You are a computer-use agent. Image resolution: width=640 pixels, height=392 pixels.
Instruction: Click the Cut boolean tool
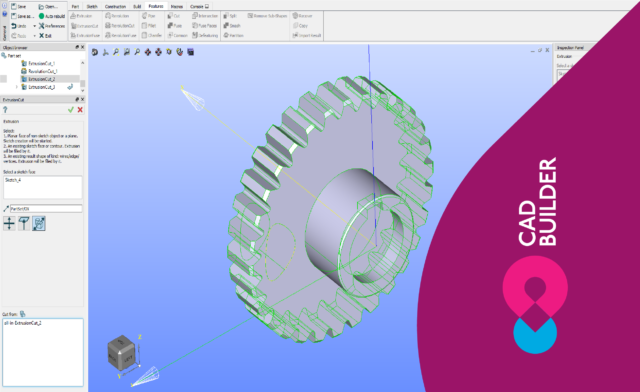point(173,16)
